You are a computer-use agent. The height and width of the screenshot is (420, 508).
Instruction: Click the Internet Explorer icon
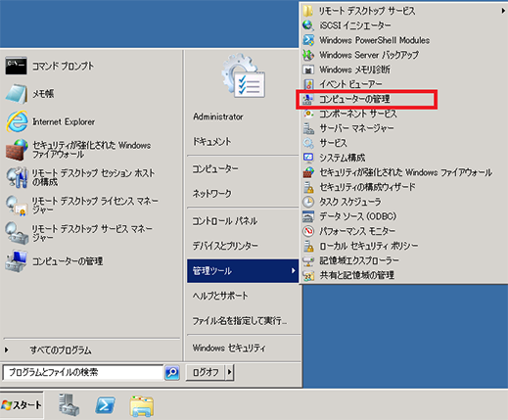coord(17,121)
